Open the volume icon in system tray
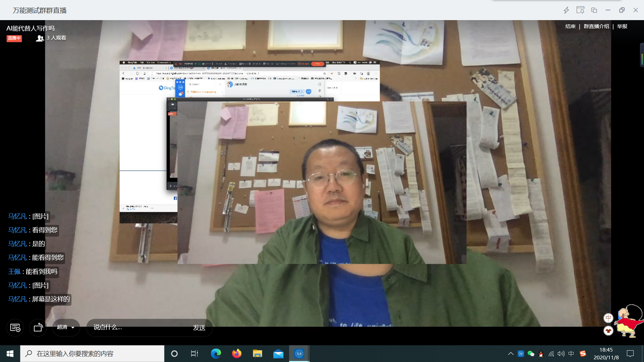644x362 pixels. (561, 354)
